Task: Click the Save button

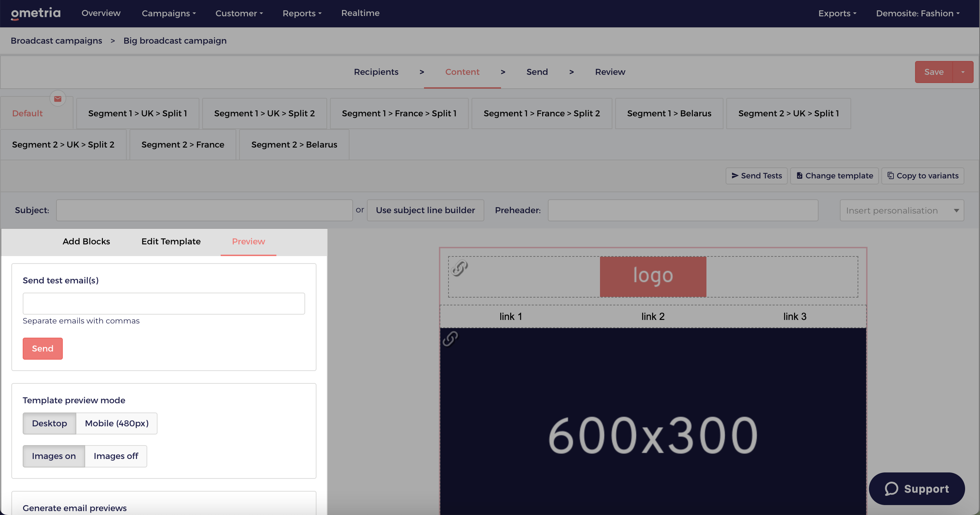Action: pyautogui.click(x=934, y=72)
